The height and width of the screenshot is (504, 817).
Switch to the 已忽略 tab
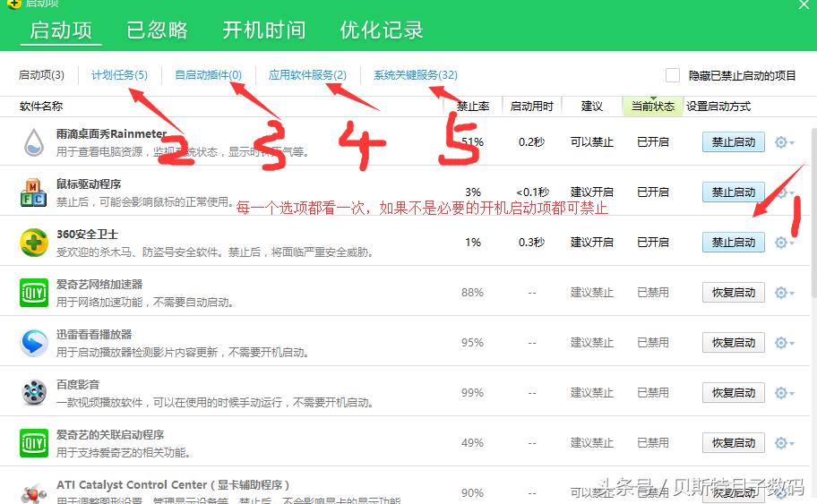coord(157,30)
